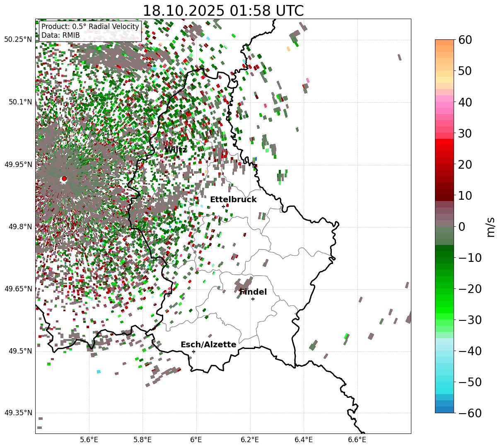Click the 60 colorbar tick label

click(x=465, y=40)
